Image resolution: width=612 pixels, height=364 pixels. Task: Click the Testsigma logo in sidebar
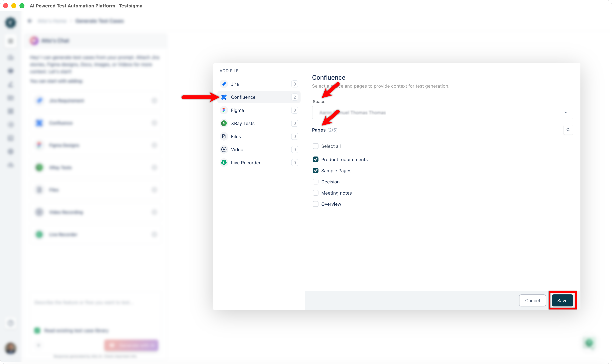11,22
